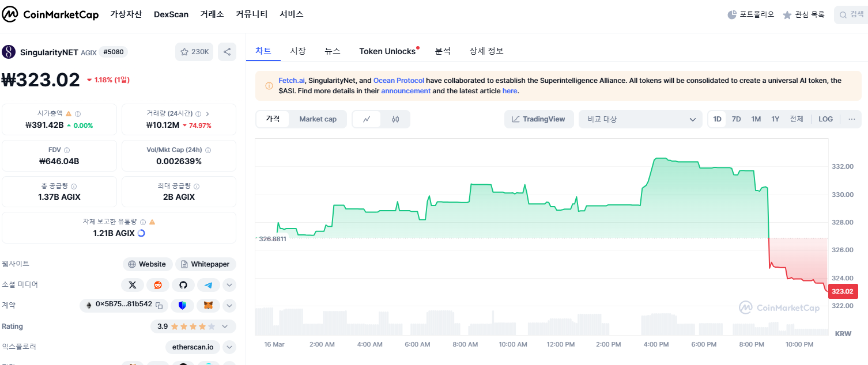Follow the Ocean Protocol link
This screenshot has height=365, width=868.
(399, 81)
